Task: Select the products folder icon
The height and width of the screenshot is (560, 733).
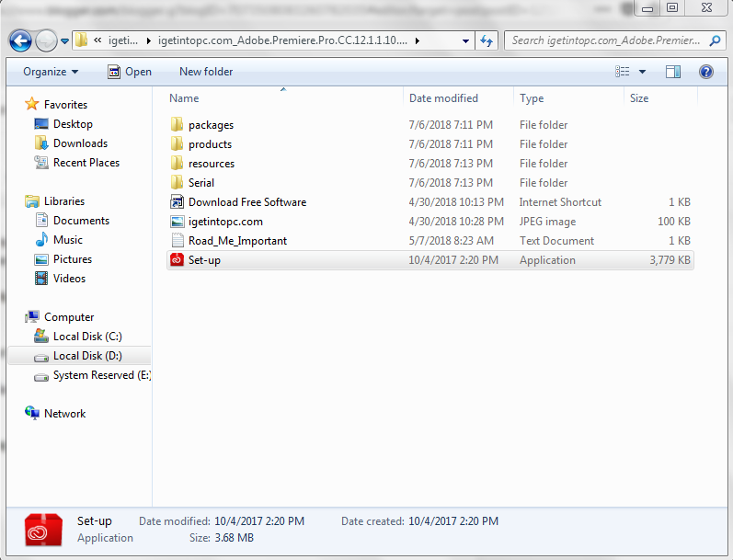Action: (177, 144)
